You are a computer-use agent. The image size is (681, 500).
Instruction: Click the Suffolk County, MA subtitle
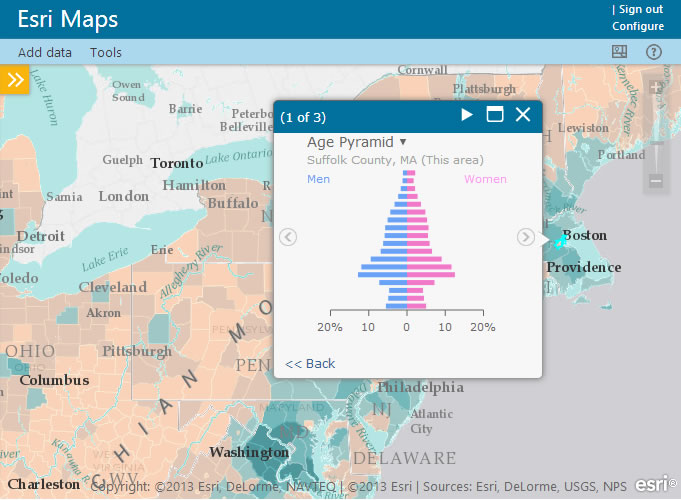(x=395, y=160)
